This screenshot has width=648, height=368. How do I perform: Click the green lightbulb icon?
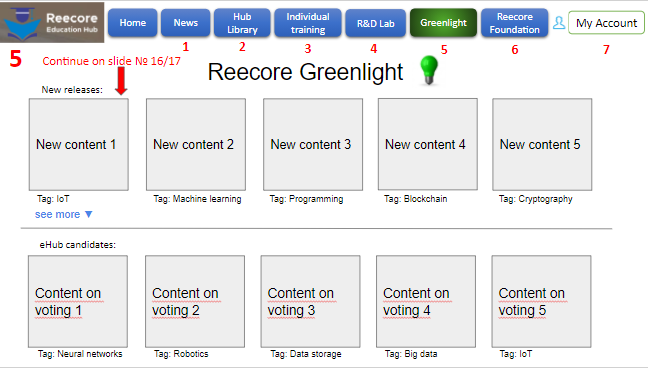429,70
